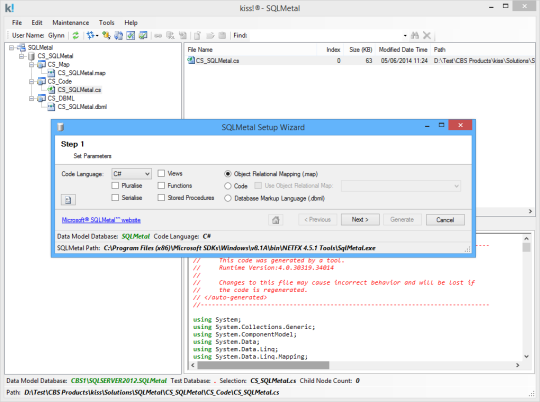Image resolution: width=540 pixels, height=402 pixels.
Task: Click the Next > button
Action: 360,220
